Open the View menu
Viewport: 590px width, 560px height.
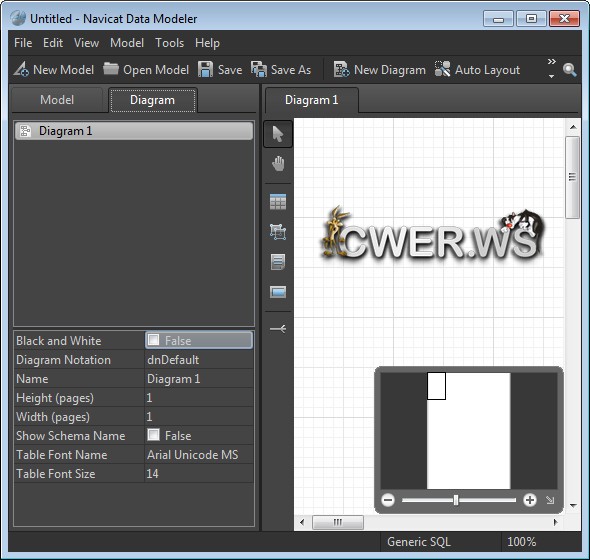86,43
